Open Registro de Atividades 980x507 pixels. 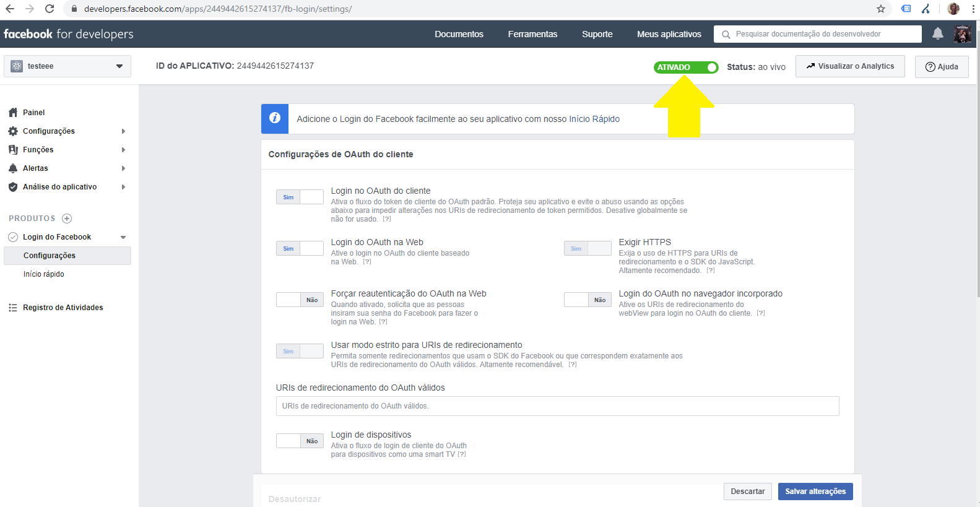click(x=63, y=308)
